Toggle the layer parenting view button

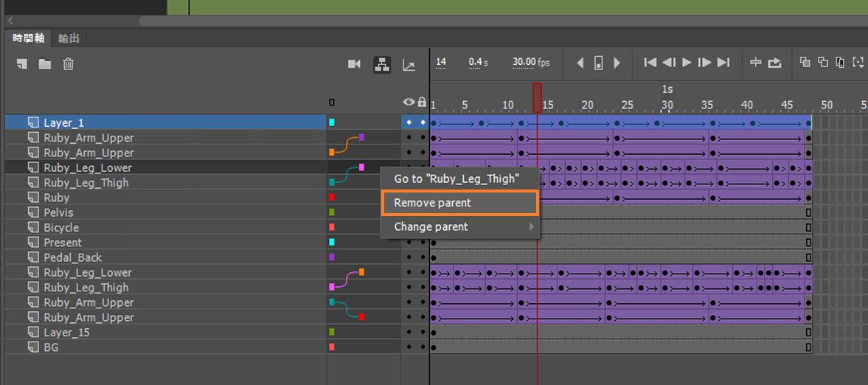(x=382, y=65)
